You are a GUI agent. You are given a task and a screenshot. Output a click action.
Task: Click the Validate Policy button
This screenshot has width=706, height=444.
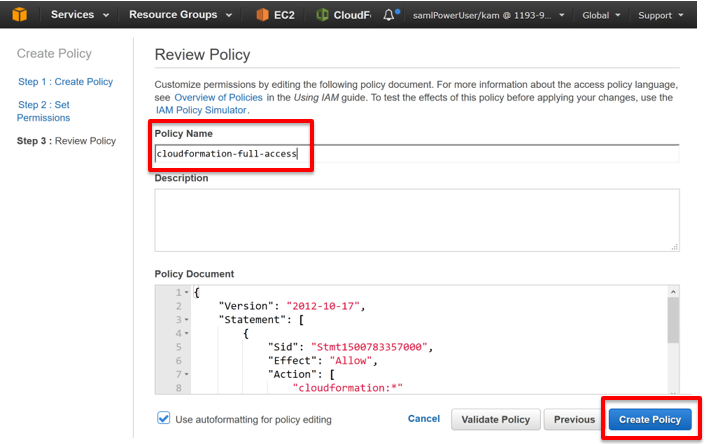click(x=495, y=419)
